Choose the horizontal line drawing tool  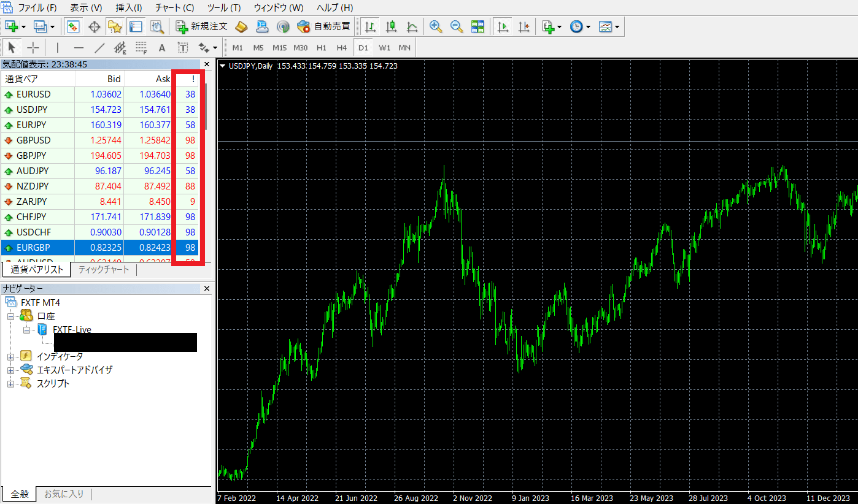click(79, 47)
